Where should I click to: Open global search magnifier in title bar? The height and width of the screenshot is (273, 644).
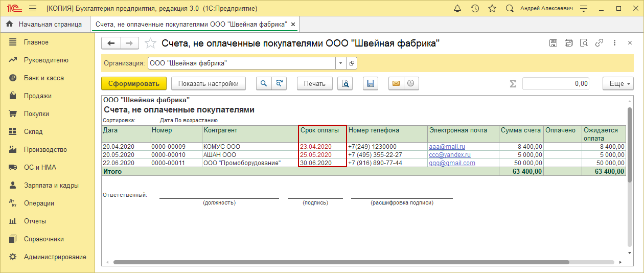pyautogui.click(x=510, y=9)
